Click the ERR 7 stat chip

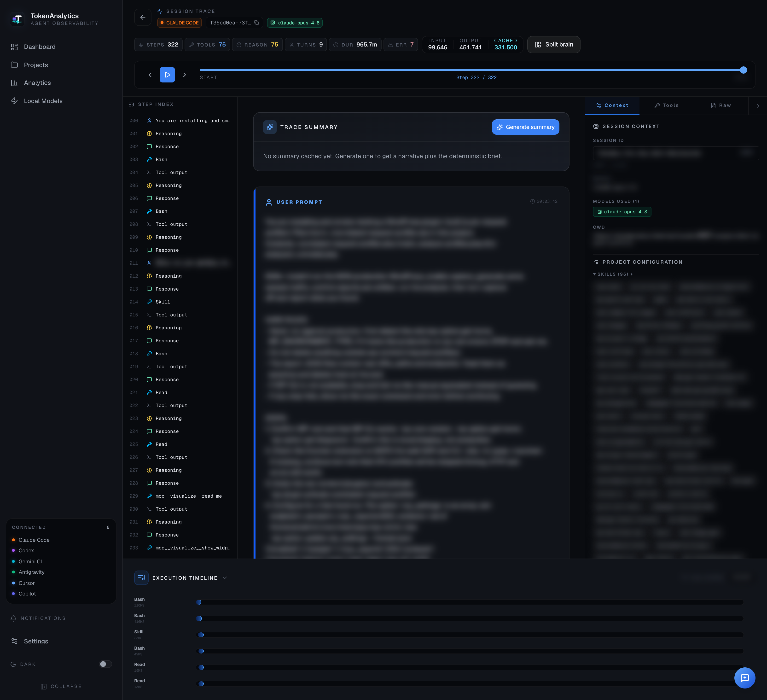(401, 45)
